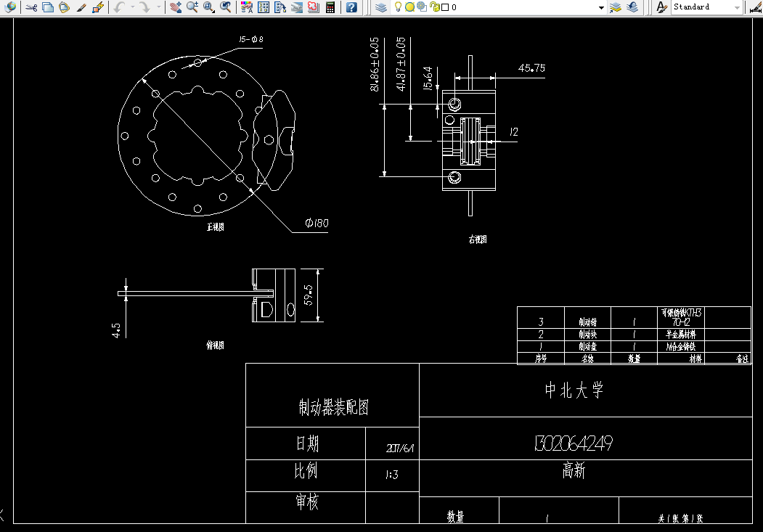Click the Undo arrow
Image resolution: width=763 pixels, height=532 pixels.
pyautogui.click(x=120, y=7)
